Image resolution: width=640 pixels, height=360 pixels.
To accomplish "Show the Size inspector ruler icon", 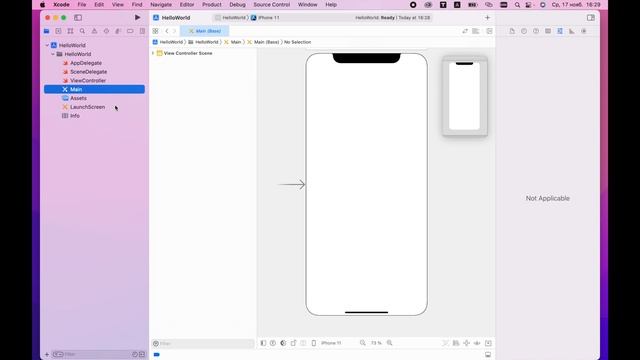I will 572,31.
